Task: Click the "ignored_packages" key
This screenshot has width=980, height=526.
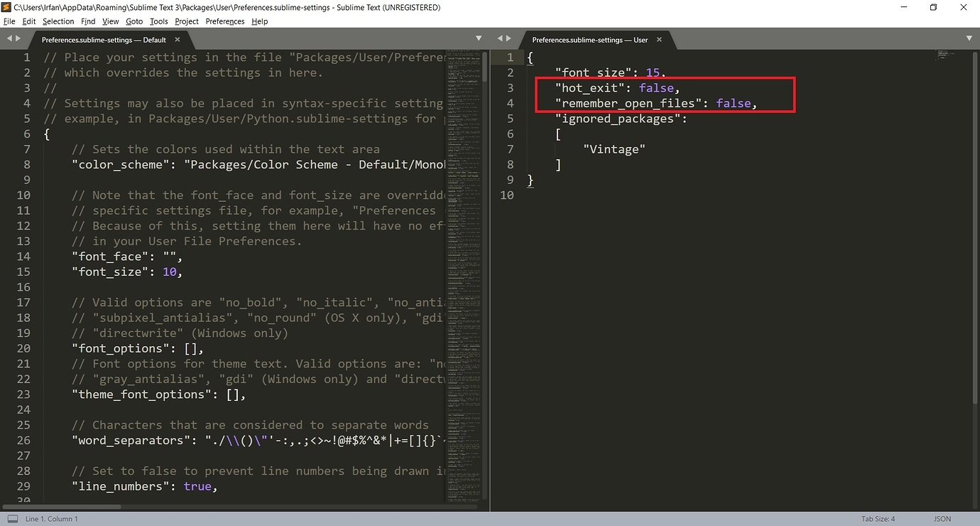Action: point(618,119)
